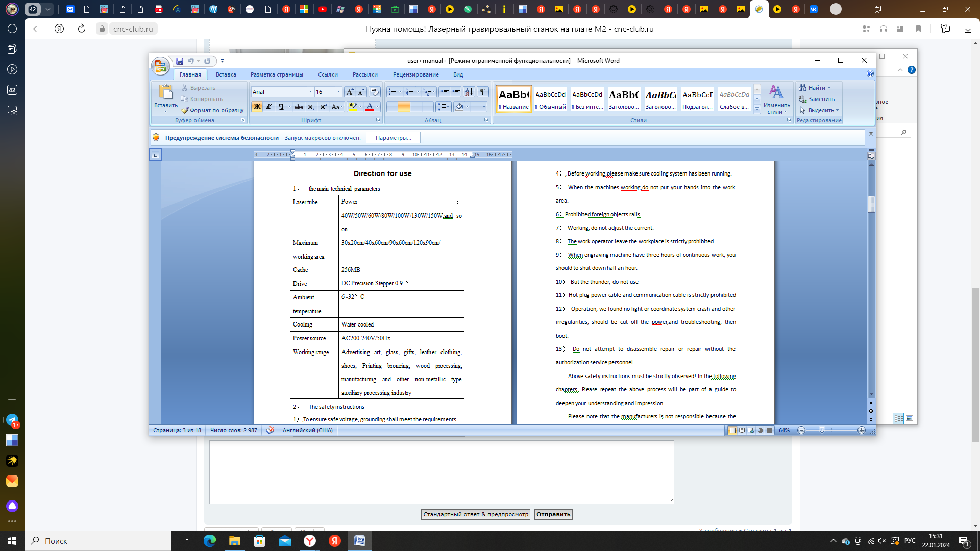980x551 pixels.
Task: Click the Superscript x² icon
Action: pos(323,107)
